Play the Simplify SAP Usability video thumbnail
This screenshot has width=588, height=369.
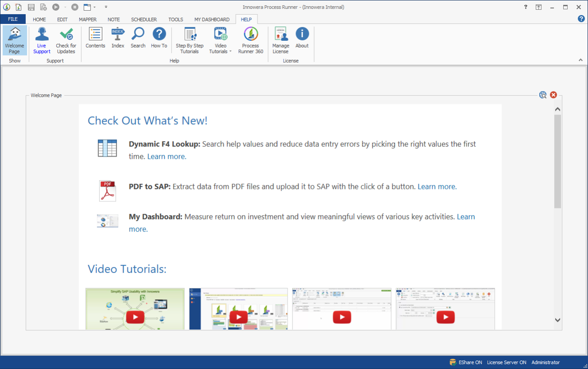[135, 316]
